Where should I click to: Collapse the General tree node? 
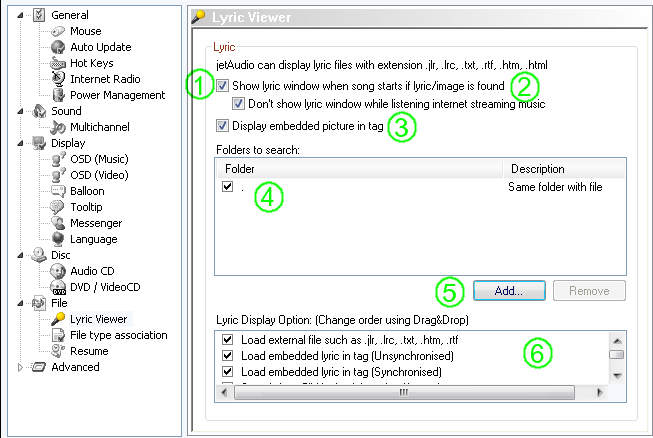20,15
